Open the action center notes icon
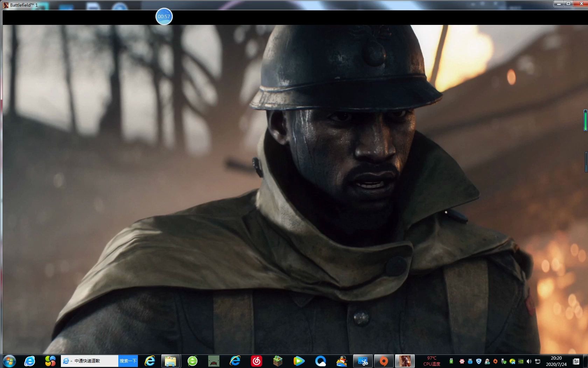 pos(576,361)
